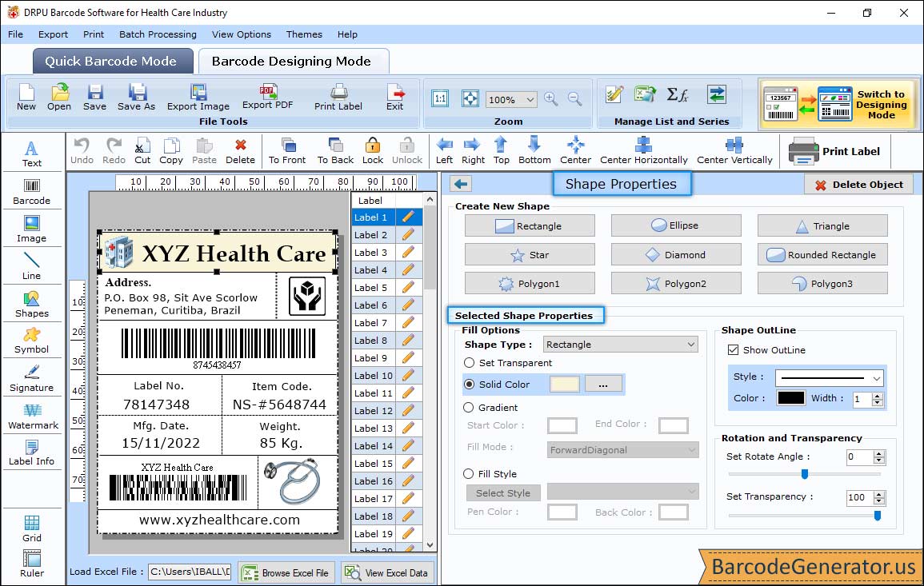Create a new Ellipse shape
This screenshot has height=586, width=924.
click(676, 225)
